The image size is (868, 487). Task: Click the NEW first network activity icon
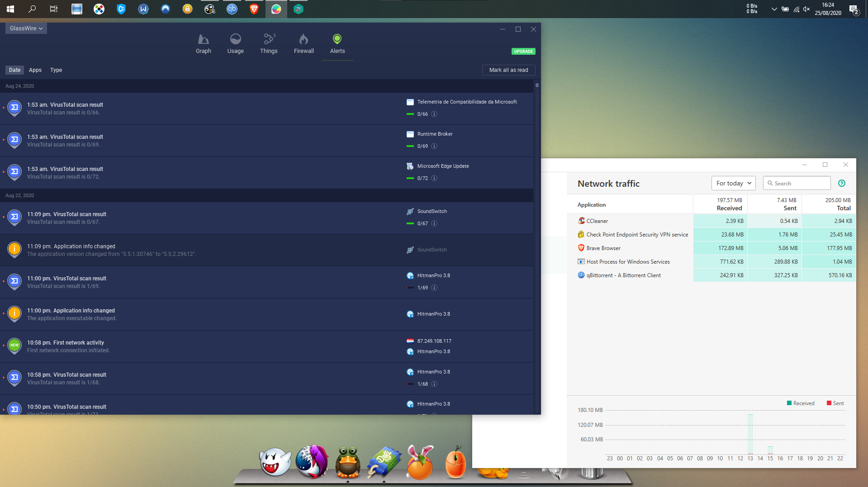click(14, 346)
